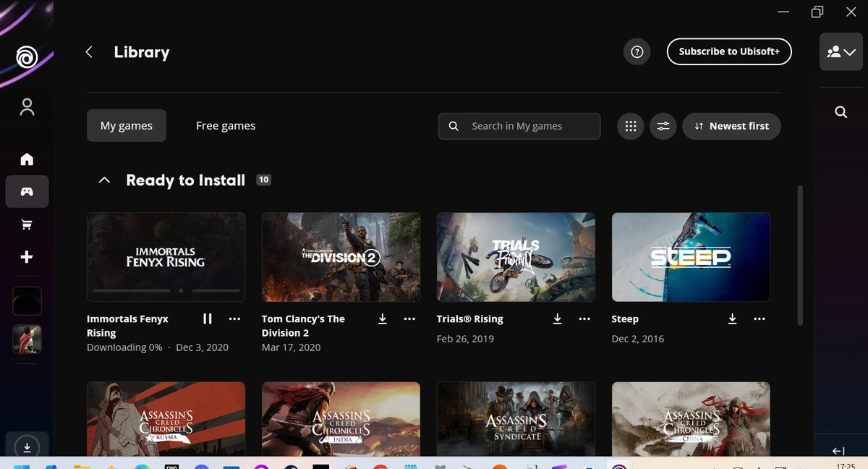Open the Trials Rising cover art
Screen dimensions: 868x469
[516, 257]
